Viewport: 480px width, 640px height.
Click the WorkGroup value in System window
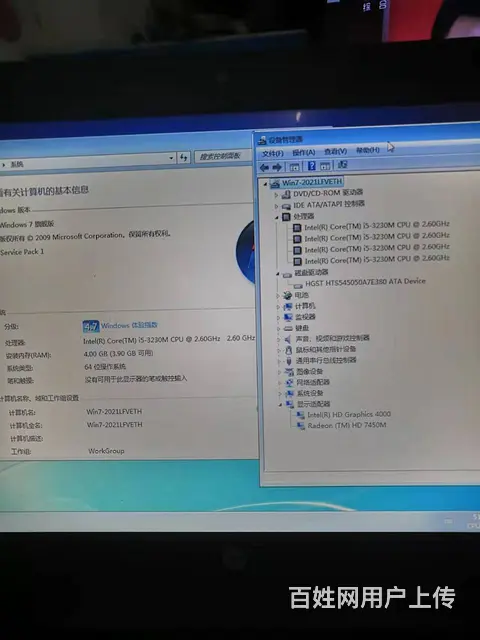(x=106, y=451)
